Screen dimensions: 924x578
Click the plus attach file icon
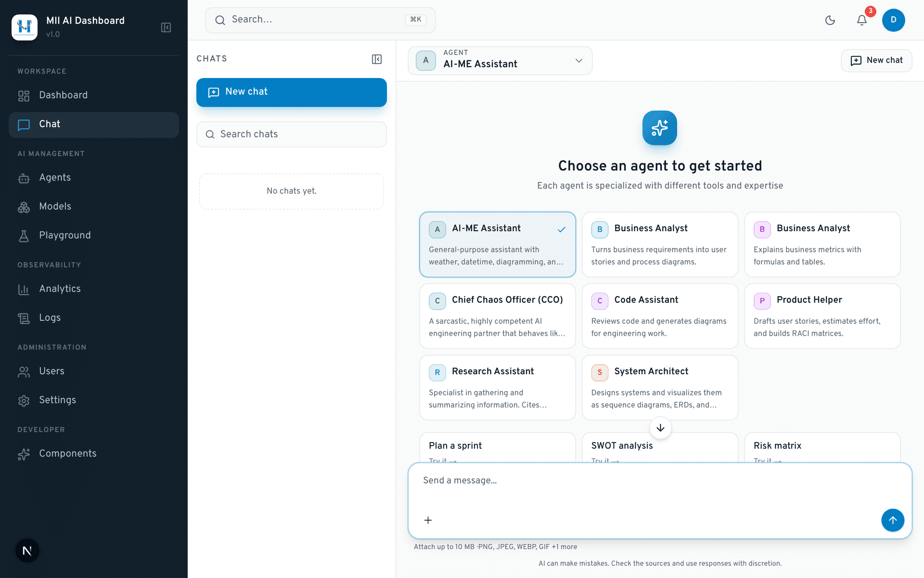428,520
